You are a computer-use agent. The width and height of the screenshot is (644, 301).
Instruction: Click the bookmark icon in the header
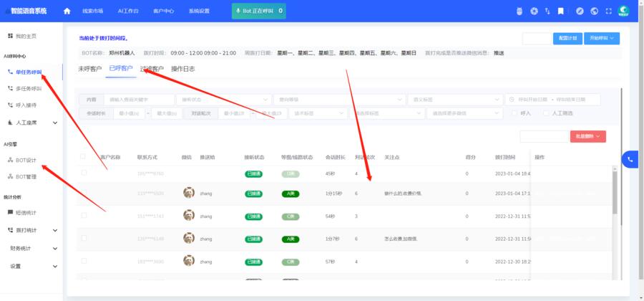coord(561,11)
